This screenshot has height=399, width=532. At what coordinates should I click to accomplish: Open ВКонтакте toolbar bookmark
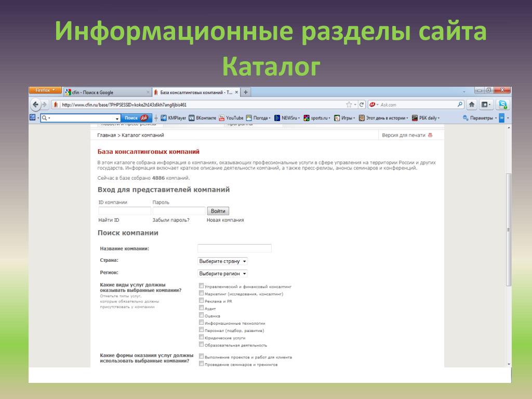pyautogui.click(x=202, y=118)
